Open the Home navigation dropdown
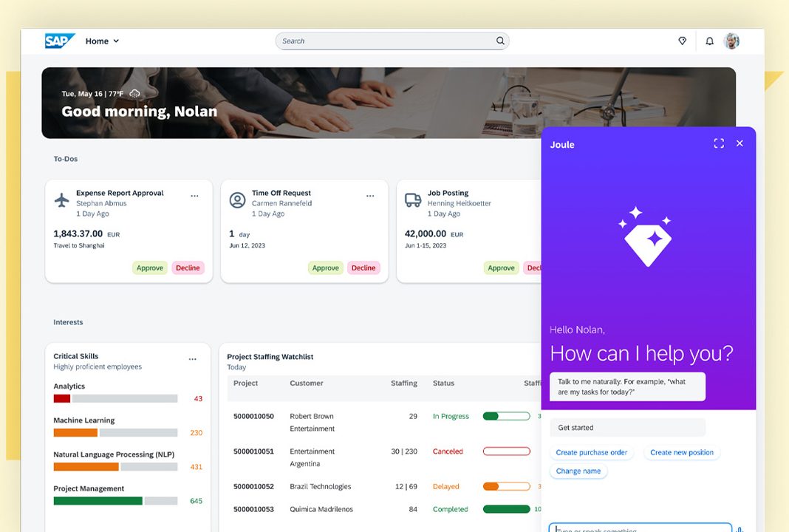 [x=102, y=41]
